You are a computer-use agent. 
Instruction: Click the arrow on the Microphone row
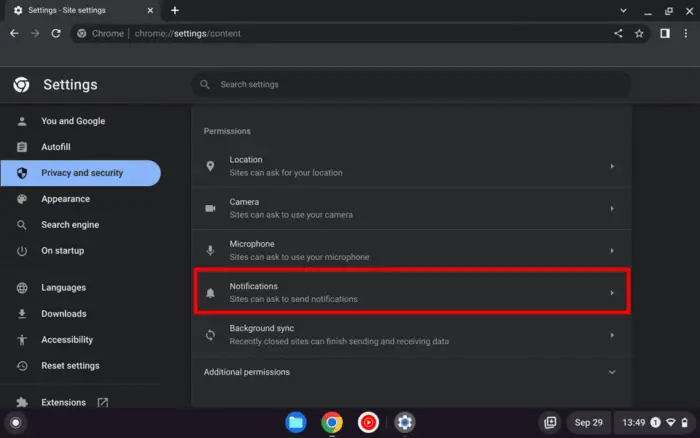pos(612,251)
